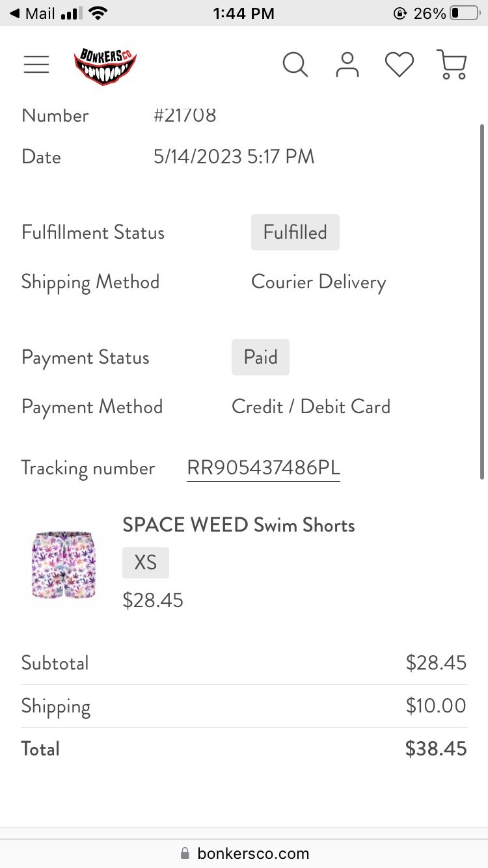Image resolution: width=488 pixels, height=868 pixels.
Task: Tap the swim shorts product thumbnail
Action: tap(64, 564)
